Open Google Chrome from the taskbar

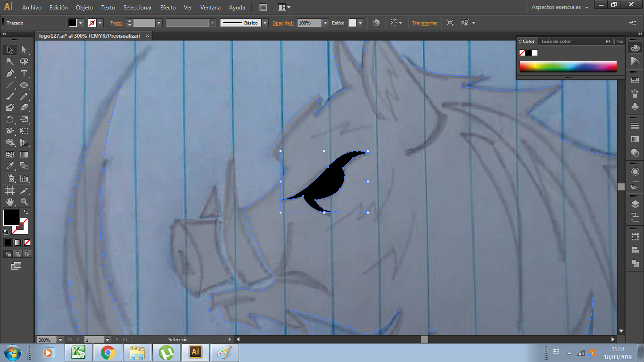click(108, 353)
